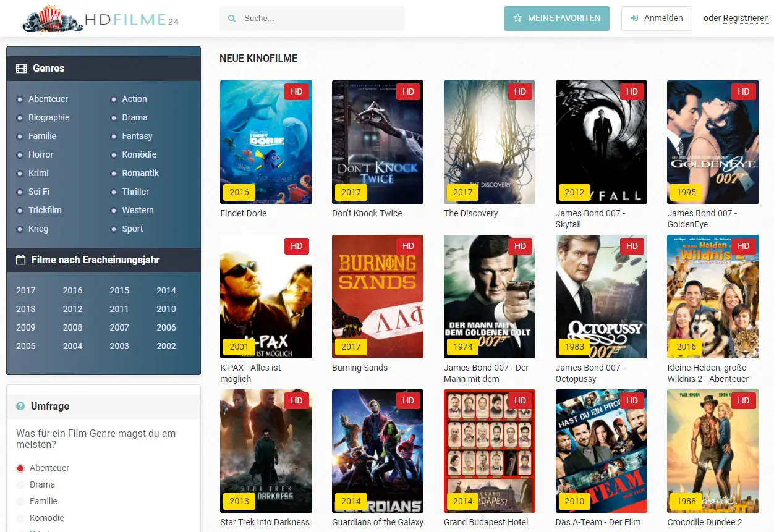The image size is (774, 532).
Task: Open the Guardians of the Galaxy poster
Action: coord(378,451)
